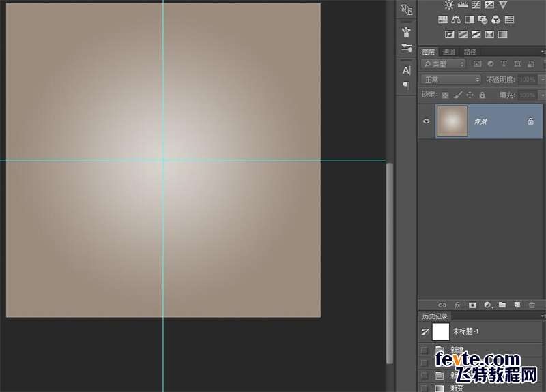
Task: Switch to the 路径 tab
Action: (x=470, y=52)
